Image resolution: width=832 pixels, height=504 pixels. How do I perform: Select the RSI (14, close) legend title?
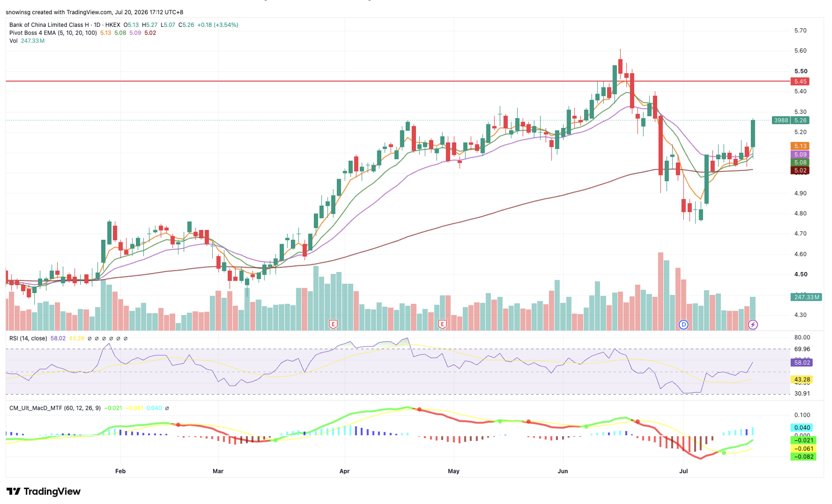coord(28,338)
